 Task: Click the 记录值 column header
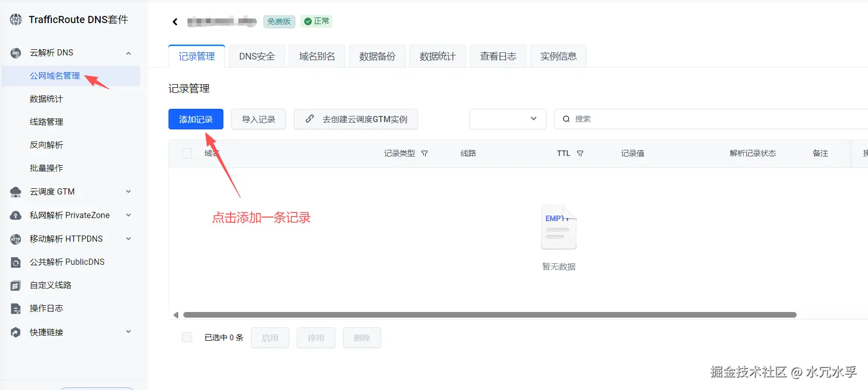click(x=633, y=153)
